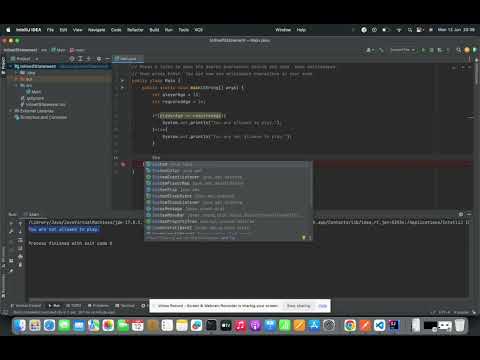The image size is (480, 360).
Task: Open the Build menu
Action: point(154,30)
